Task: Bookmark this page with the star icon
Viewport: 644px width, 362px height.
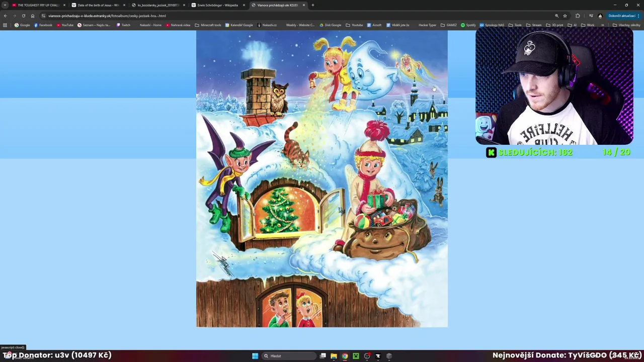Action: click(565, 16)
